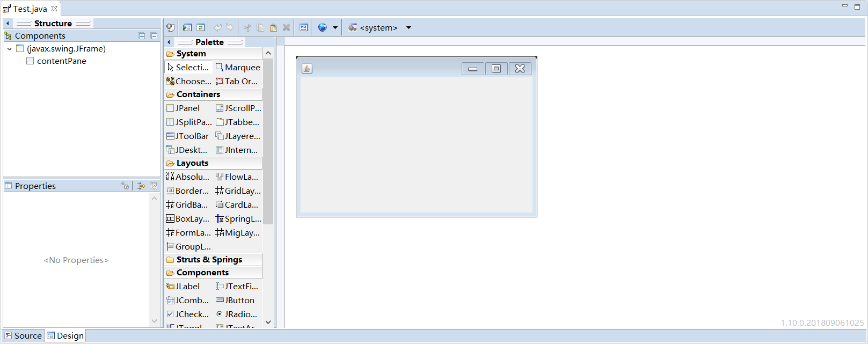The width and height of the screenshot is (868, 344).
Task: Choose FormLayout in palette
Action: (x=188, y=232)
